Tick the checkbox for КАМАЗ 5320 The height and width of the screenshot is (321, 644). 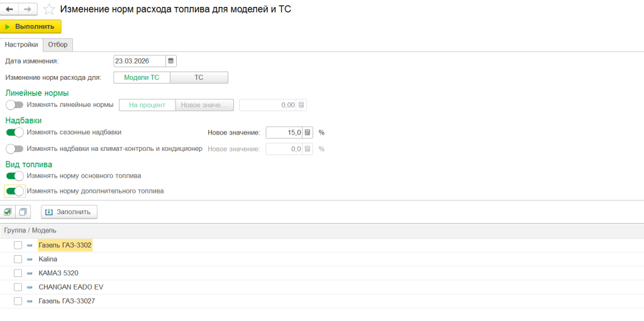coord(18,273)
